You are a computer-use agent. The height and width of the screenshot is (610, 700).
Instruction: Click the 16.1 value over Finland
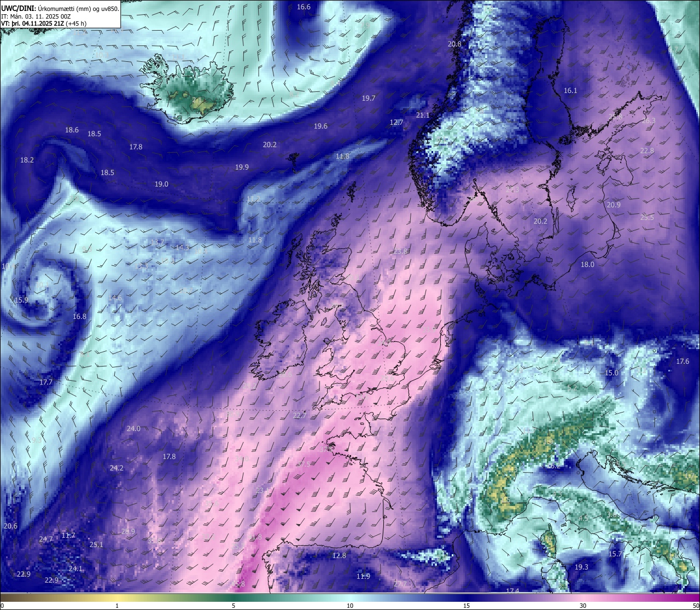click(570, 90)
